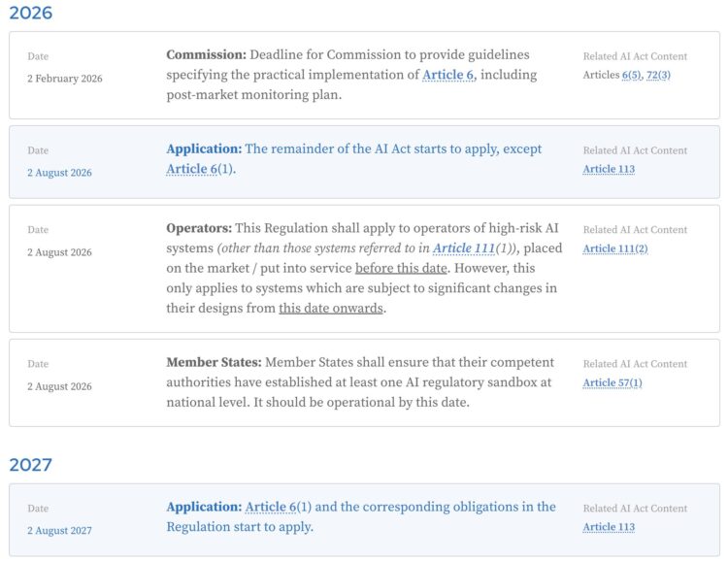Open Article 113 link beside 2 August 2027
This screenshot has width=728, height=561.
pos(609,527)
